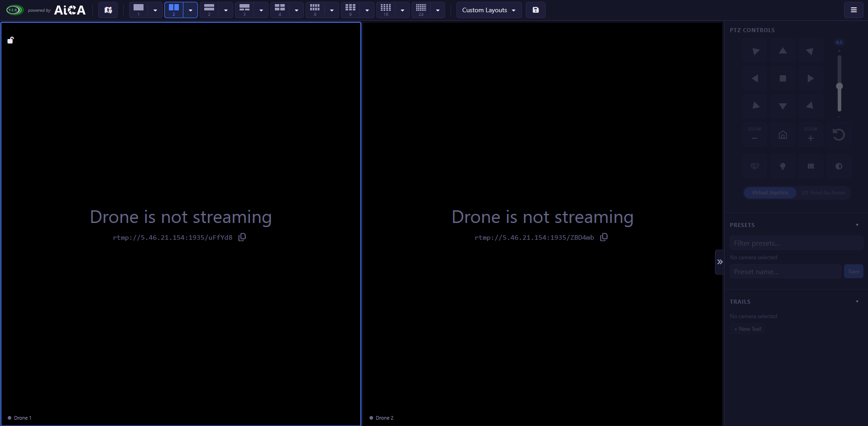This screenshot has height=426, width=868.
Task: Open the Custom Layouts dropdown
Action: tap(489, 10)
